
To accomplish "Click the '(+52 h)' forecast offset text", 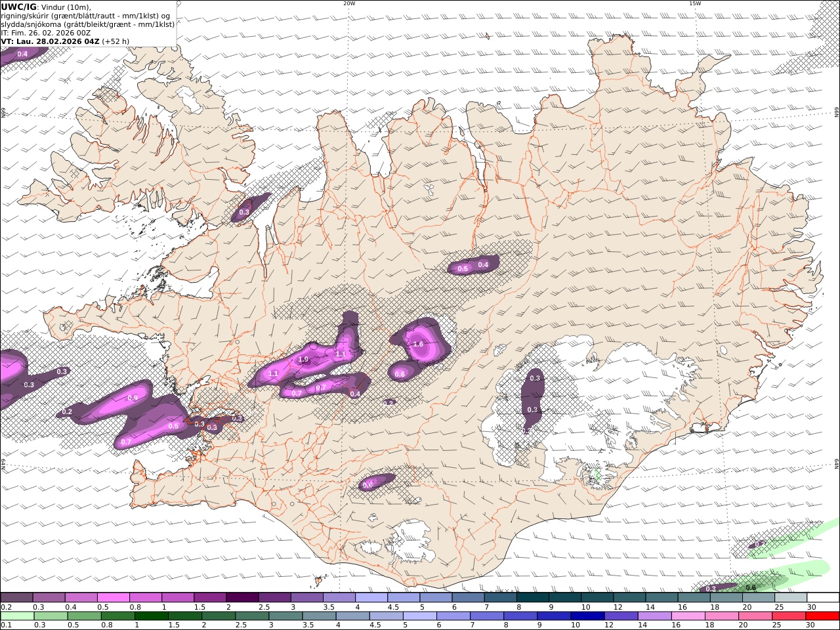I will pos(115,41).
